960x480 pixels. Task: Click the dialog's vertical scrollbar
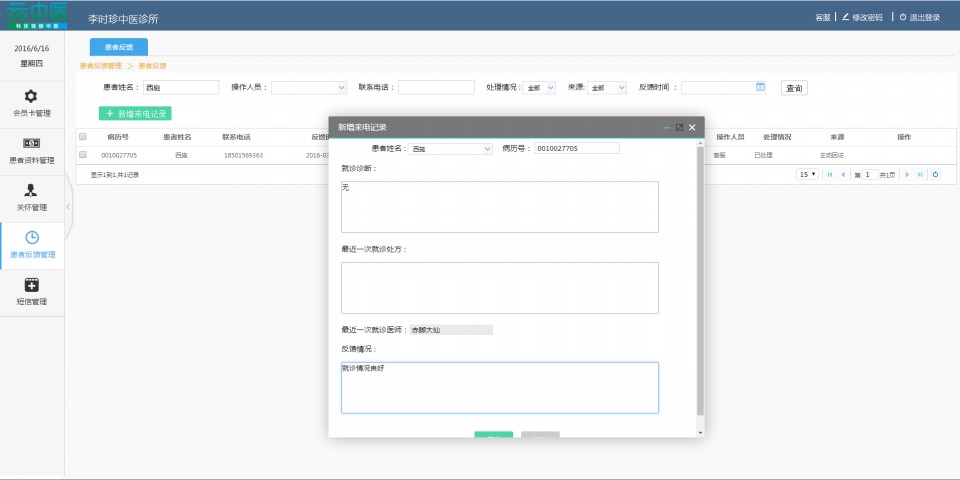pos(700,280)
